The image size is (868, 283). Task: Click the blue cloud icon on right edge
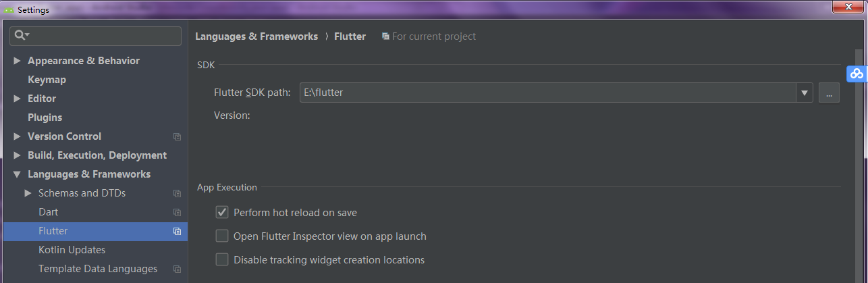[x=857, y=74]
